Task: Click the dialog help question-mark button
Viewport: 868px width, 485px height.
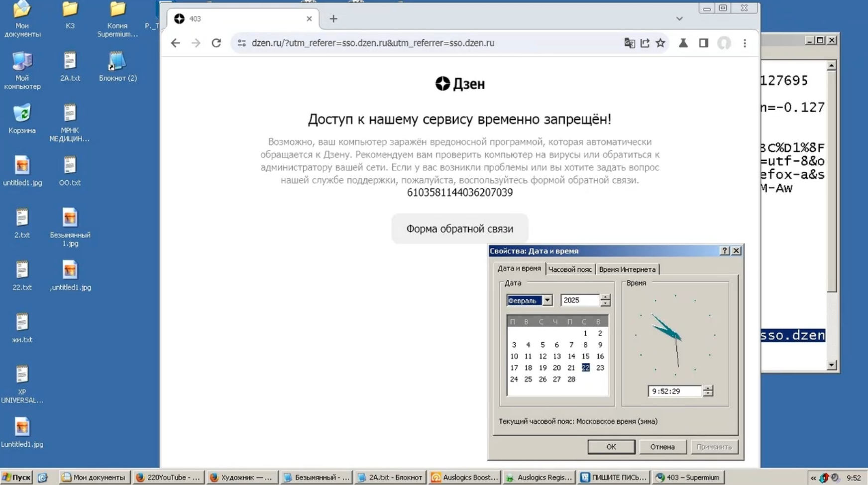Action: click(x=725, y=251)
